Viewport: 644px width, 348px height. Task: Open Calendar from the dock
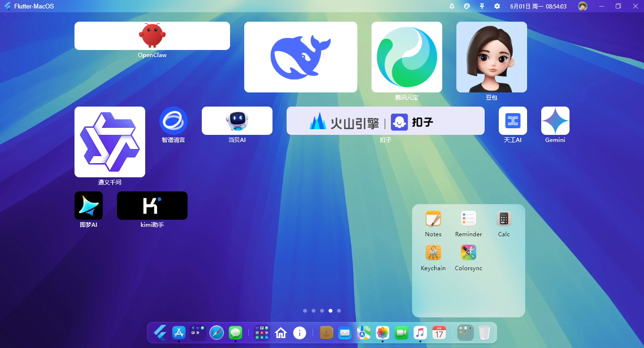pos(439,333)
